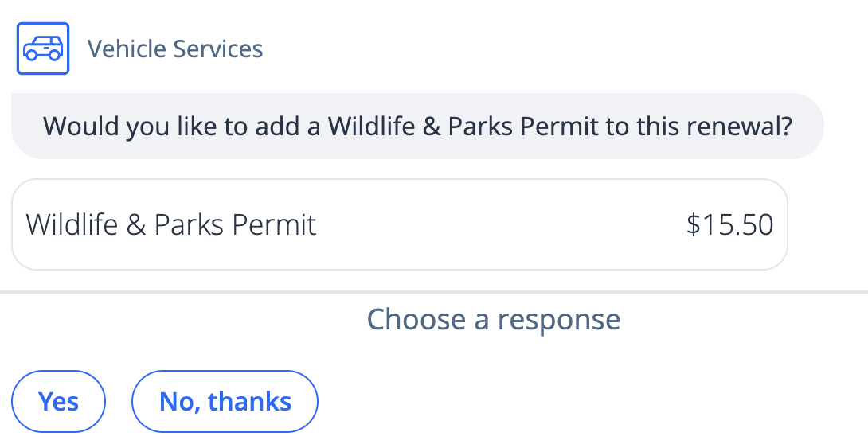Click the dollar sign in the permit price
The height and width of the screenshot is (444, 868).
pos(694,224)
